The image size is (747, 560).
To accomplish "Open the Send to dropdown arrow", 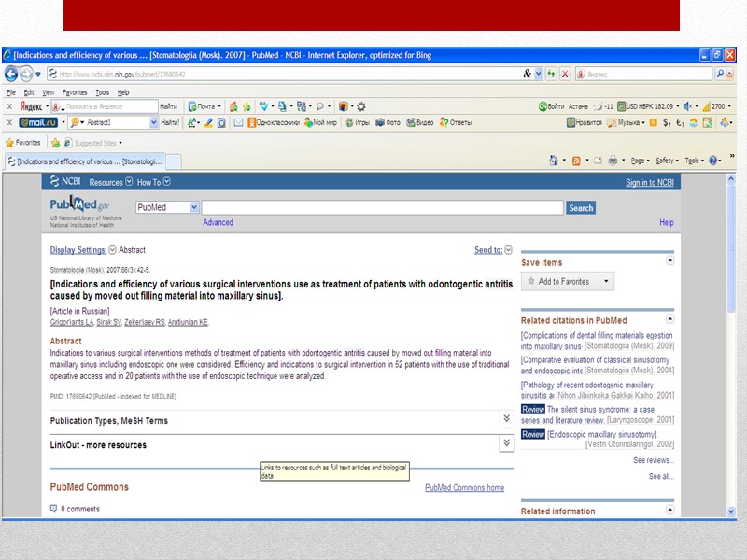I will tap(508, 250).
